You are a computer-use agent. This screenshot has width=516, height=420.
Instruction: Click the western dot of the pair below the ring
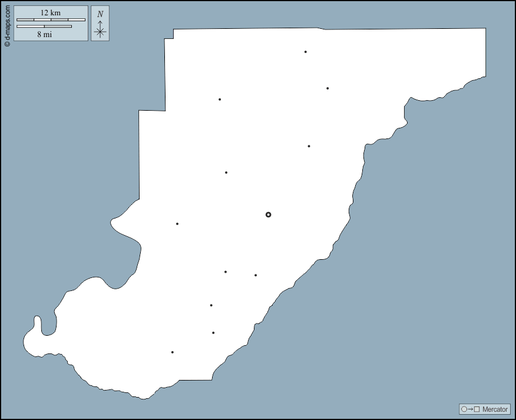pyautogui.click(x=226, y=272)
